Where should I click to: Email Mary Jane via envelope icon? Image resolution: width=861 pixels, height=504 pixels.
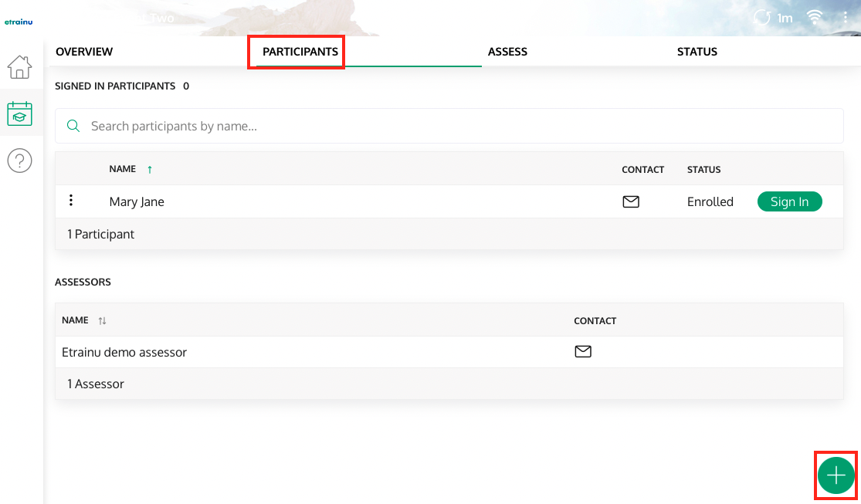pyautogui.click(x=631, y=202)
